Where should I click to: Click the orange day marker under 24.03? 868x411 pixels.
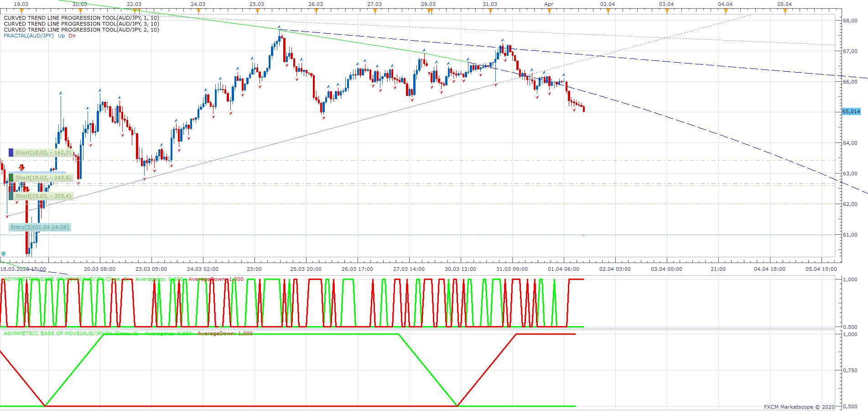198,11
